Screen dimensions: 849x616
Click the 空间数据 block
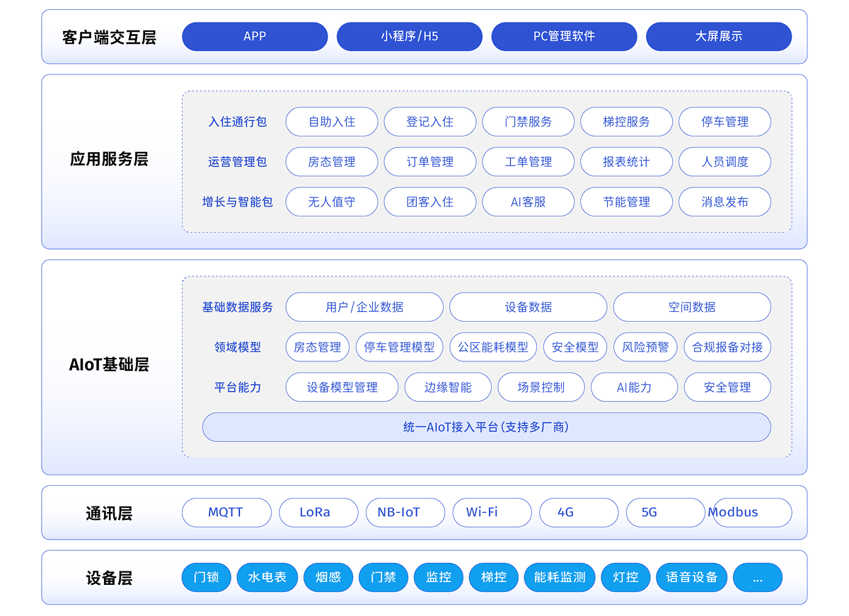click(x=691, y=307)
